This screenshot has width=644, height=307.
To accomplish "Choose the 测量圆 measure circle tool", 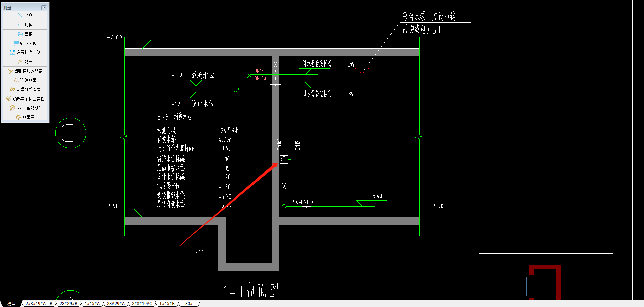I will click(x=25, y=117).
